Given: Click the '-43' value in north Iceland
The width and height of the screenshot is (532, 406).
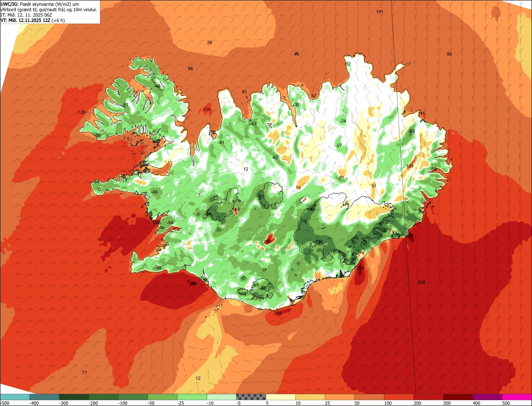Looking at the screenshot, I should [x=253, y=124].
